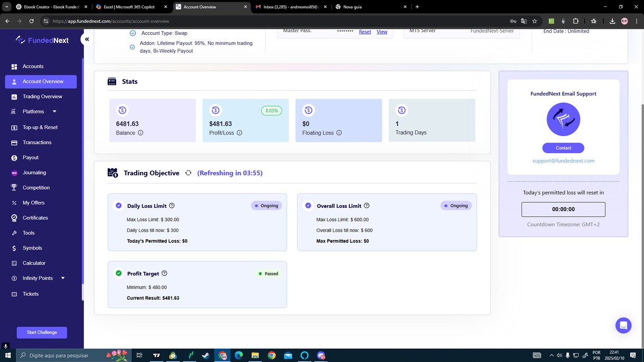Screen dimensions: 644x362
Task: Click the Windows search box
Action: pyautogui.click(x=73, y=356)
